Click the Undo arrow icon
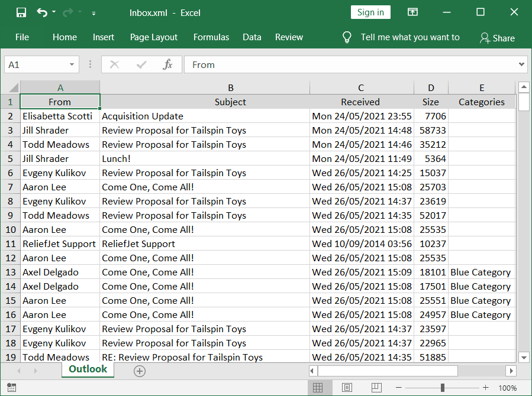This screenshot has width=532, height=396. (x=42, y=13)
